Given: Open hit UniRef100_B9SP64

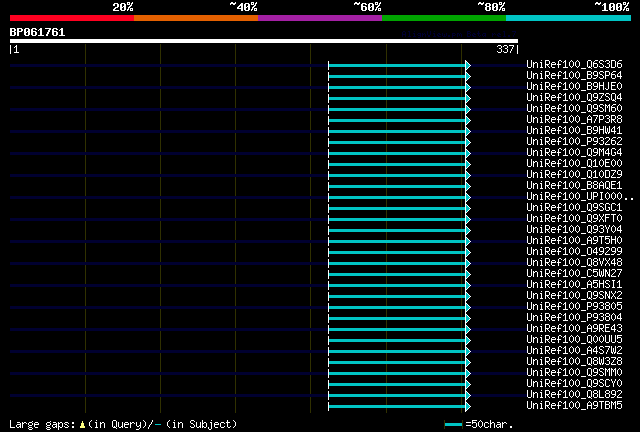Looking at the screenshot, I should (574, 75).
